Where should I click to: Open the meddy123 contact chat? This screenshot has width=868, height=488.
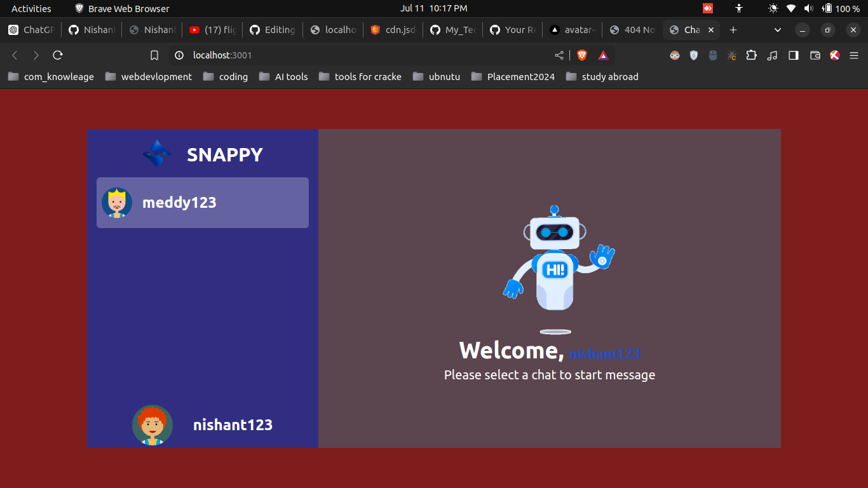(x=203, y=203)
